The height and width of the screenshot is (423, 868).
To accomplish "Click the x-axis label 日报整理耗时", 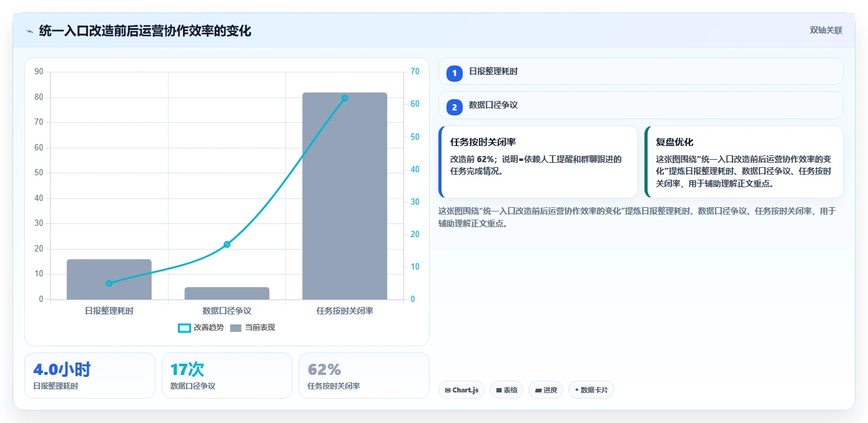I will click(x=109, y=310).
